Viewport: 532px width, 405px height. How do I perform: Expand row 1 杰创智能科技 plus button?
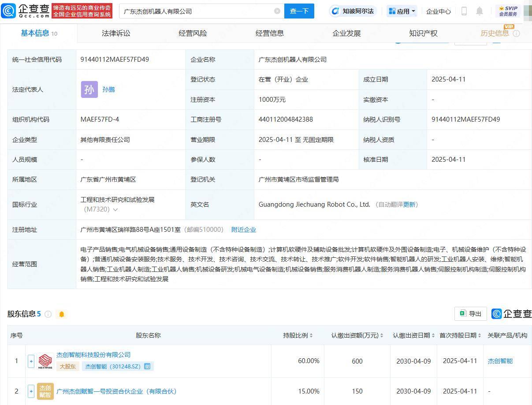point(31,361)
